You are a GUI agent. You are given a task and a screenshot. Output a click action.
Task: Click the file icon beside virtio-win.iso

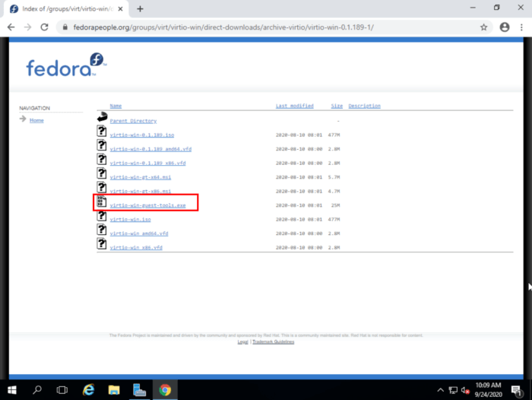[101, 216]
